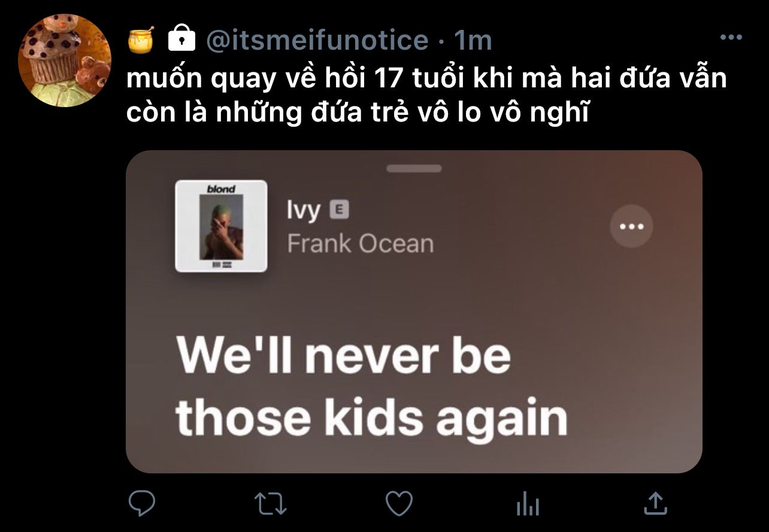Click the 1m timestamp link
The image size is (769, 532).
click(473, 40)
